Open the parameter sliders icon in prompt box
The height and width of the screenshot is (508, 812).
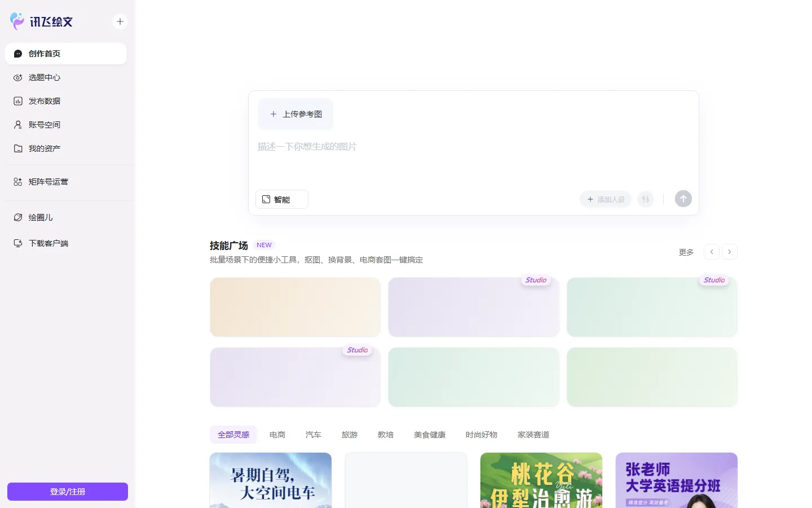[x=646, y=199]
